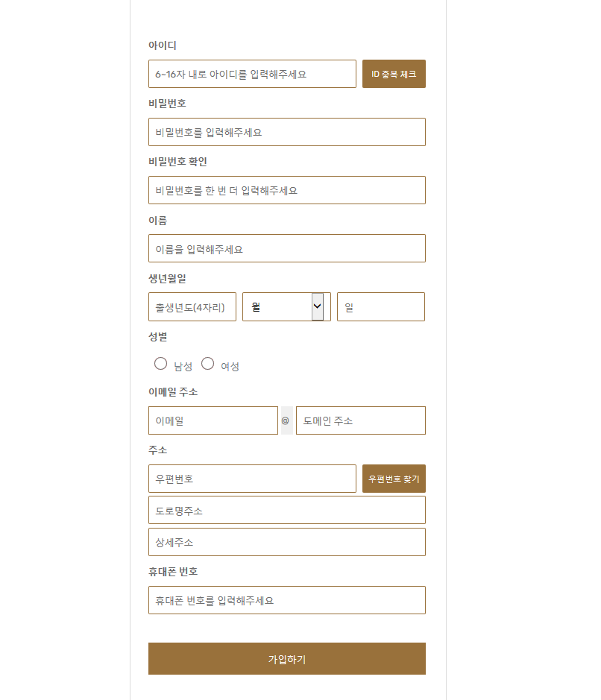Select the 이름 name input field
Screen dimensions: 601x700
coord(287,248)
